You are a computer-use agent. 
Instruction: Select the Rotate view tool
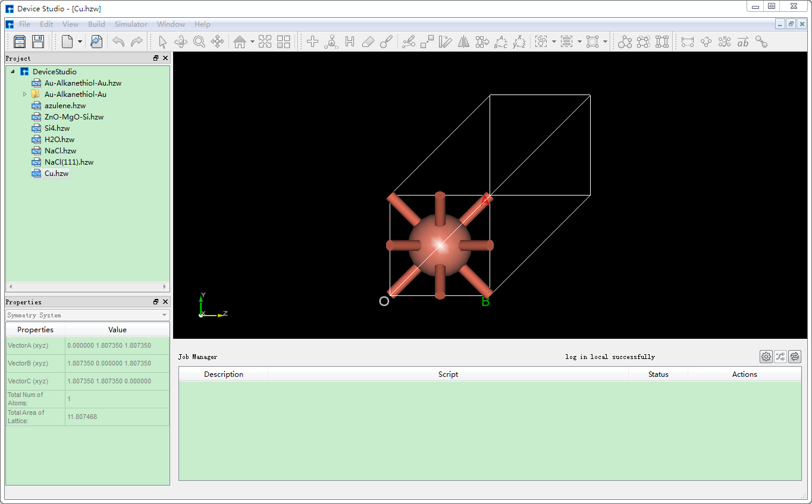(x=180, y=42)
